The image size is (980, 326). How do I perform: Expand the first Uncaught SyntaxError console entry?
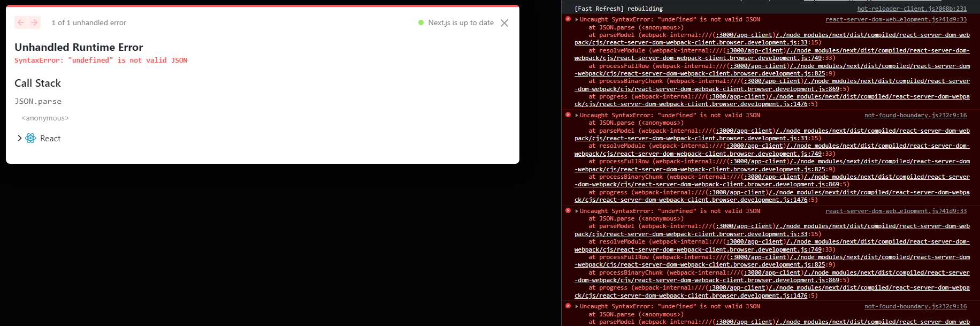(577, 19)
